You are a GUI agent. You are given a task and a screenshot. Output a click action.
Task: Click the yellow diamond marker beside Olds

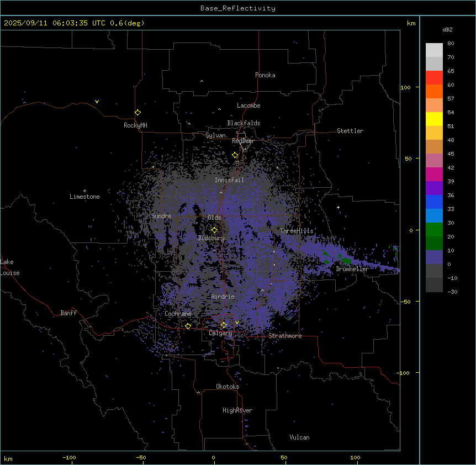point(214,230)
